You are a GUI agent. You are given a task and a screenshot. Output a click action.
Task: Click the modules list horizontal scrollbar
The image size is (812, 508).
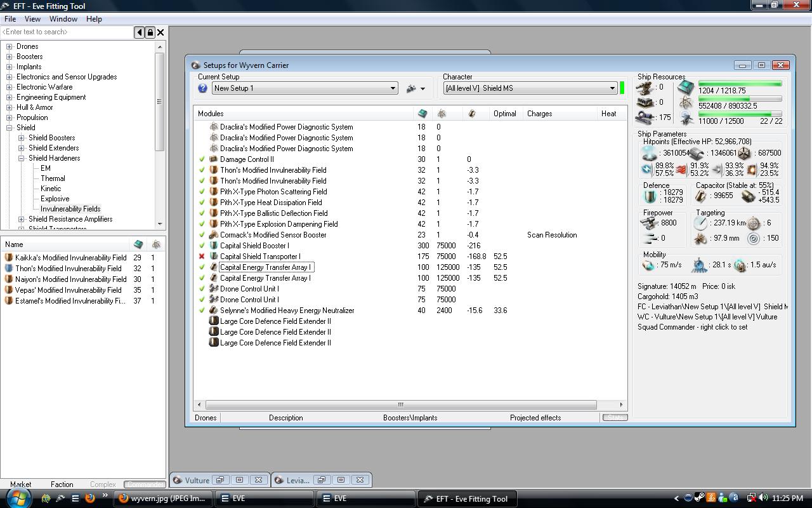[x=400, y=404]
